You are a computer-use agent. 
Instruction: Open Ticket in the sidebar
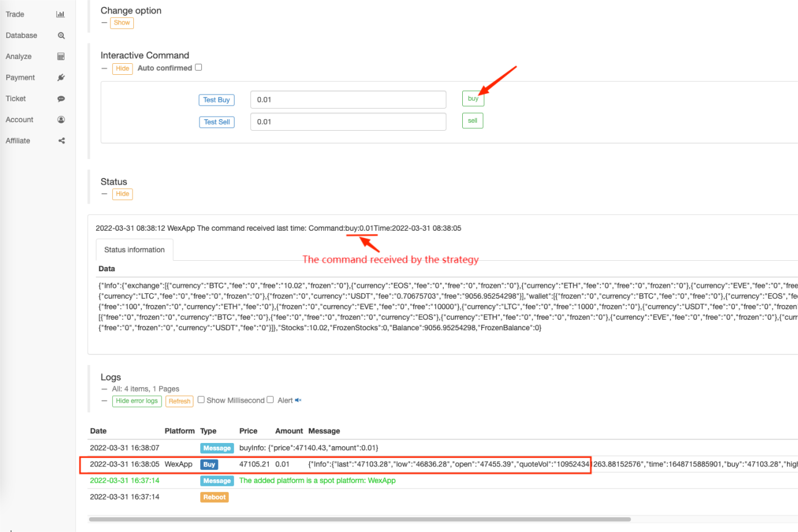(x=16, y=99)
